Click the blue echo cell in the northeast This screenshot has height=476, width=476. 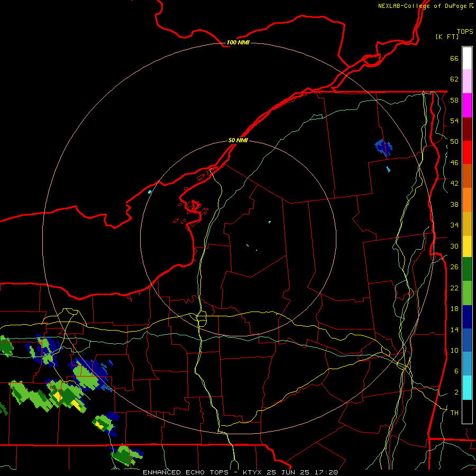[x=384, y=147]
